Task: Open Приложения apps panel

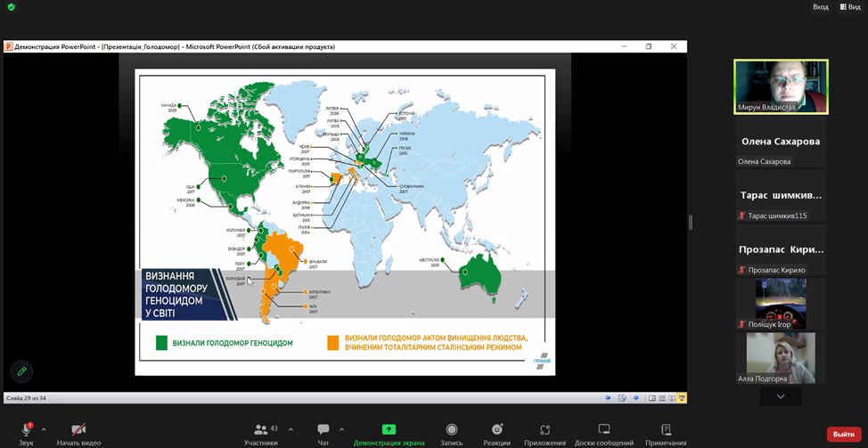Action: tap(545, 432)
